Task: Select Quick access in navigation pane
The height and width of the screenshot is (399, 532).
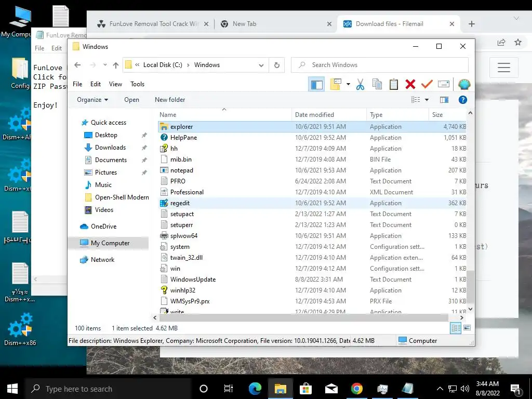Action: coord(108,123)
